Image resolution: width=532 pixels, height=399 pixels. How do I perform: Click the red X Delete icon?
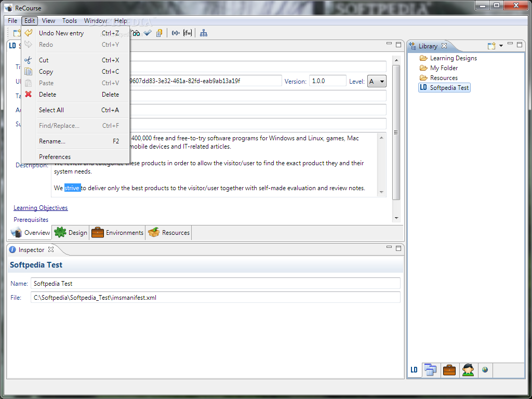coord(29,95)
